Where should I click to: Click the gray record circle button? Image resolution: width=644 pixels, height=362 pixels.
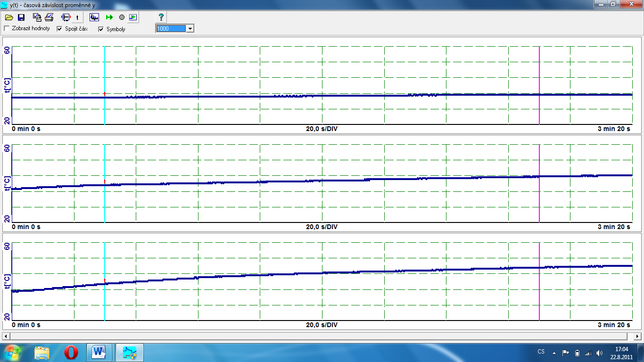pos(122,17)
